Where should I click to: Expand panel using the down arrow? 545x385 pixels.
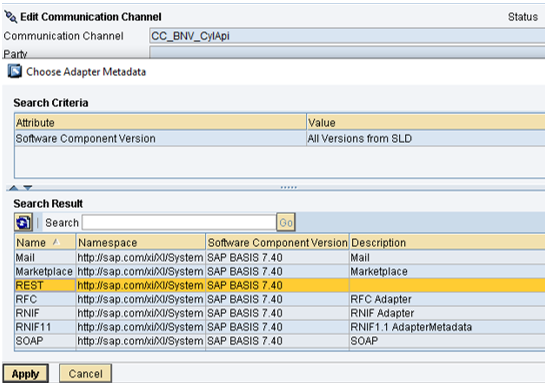(x=28, y=188)
